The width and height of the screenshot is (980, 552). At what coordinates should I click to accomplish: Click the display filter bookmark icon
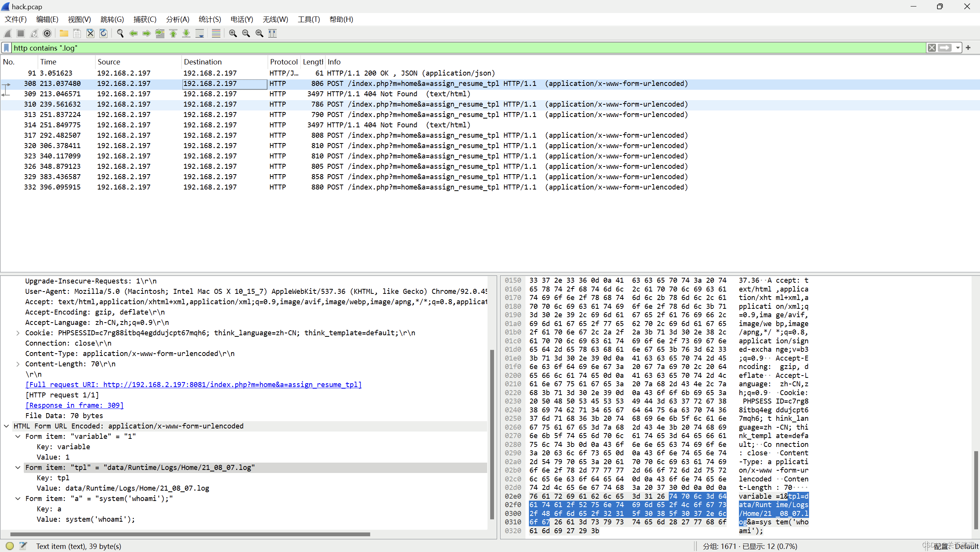pos(7,48)
